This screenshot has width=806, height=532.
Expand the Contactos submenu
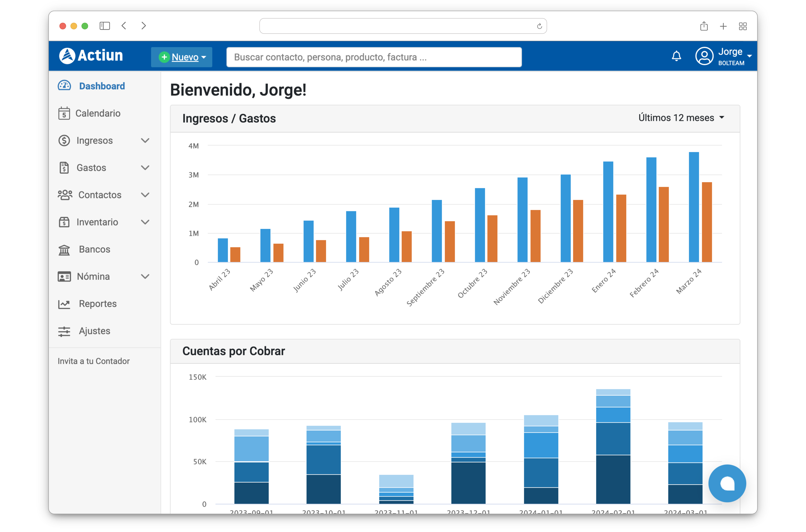[145, 195]
